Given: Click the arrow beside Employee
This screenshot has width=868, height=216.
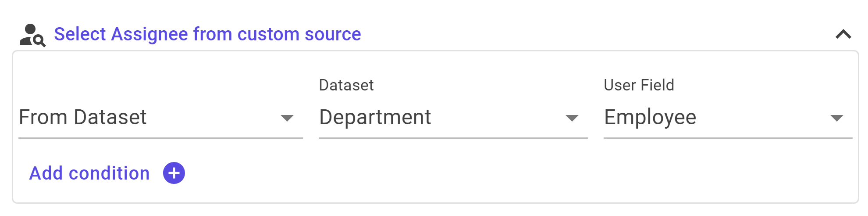Looking at the screenshot, I should [x=836, y=118].
